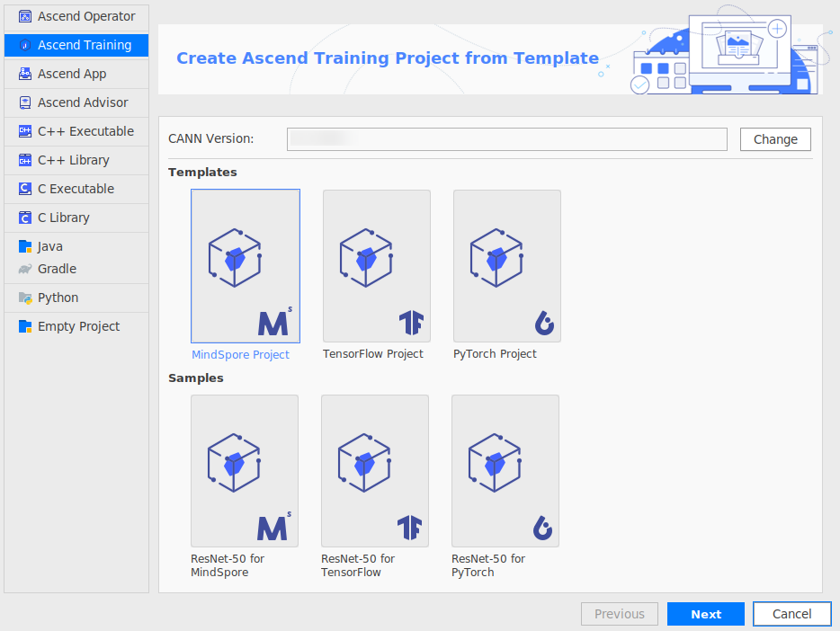The image size is (840, 631).
Task: Click the Previous button
Action: pos(620,614)
